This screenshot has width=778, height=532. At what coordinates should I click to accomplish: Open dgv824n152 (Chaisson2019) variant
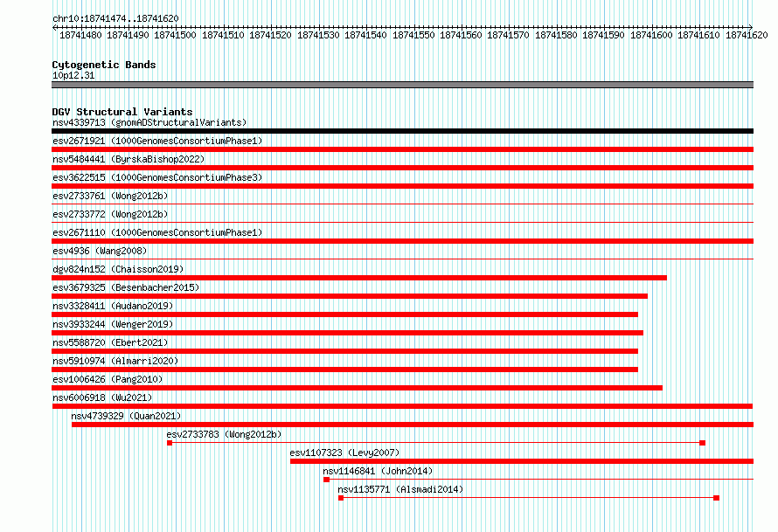118,269
